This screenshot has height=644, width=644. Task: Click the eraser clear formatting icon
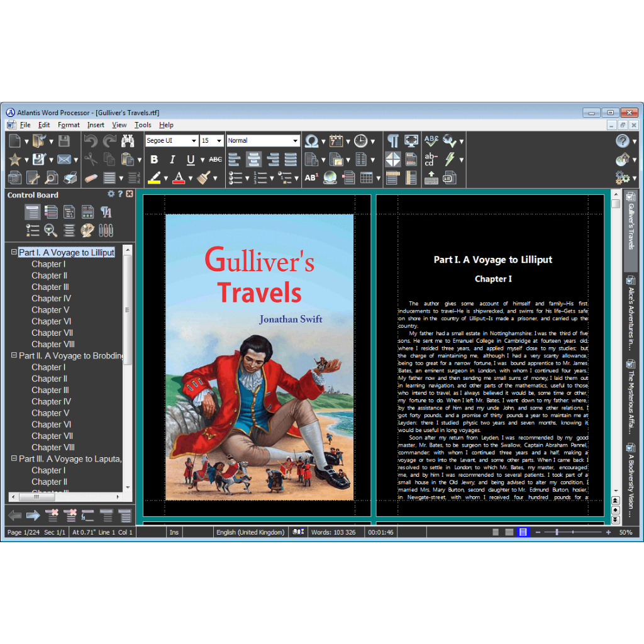pyautogui.click(x=91, y=178)
